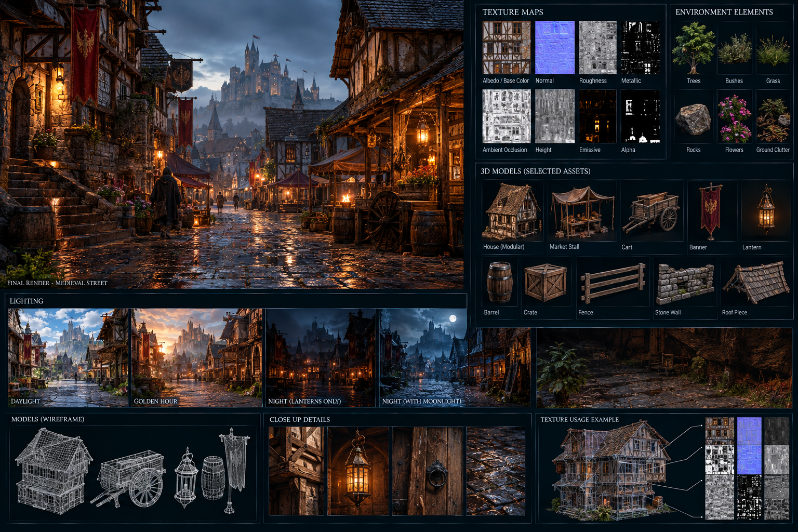View the Daylight lighting preview
This screenshot has height=532, width=798.
[x=68, y=357]
